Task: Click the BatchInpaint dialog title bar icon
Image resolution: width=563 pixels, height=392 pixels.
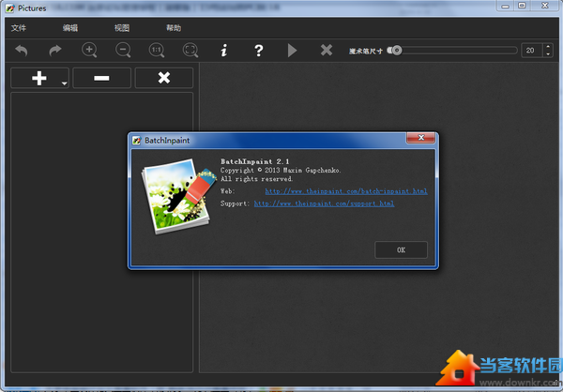Action: [136, 141]
